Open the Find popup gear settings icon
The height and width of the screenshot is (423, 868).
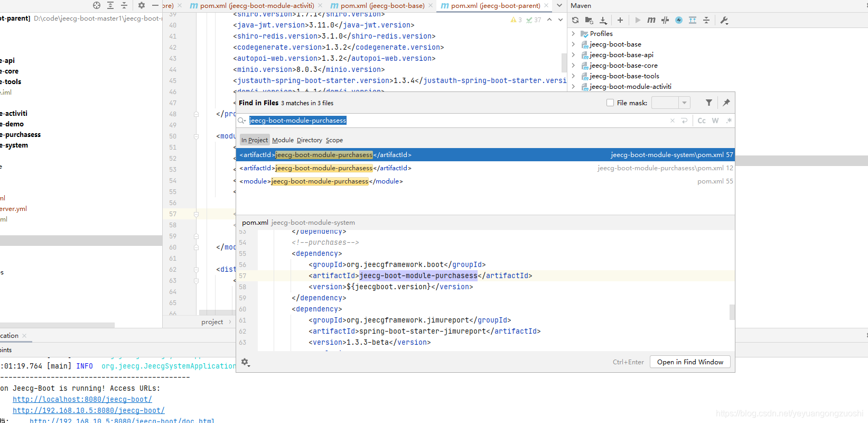245,362
